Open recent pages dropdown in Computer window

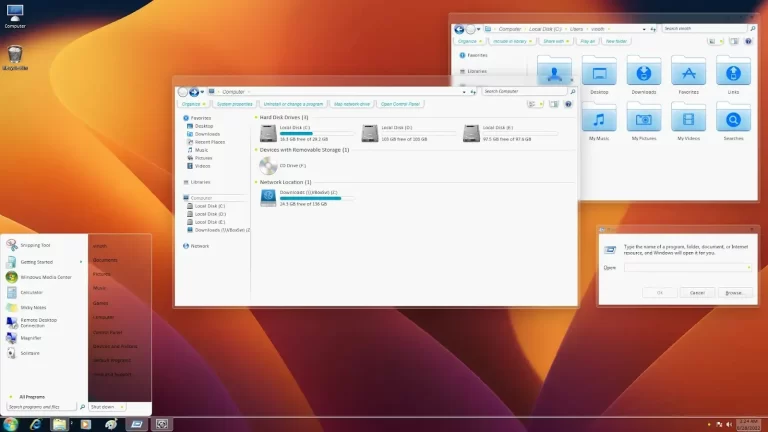[x=202, y=92]
